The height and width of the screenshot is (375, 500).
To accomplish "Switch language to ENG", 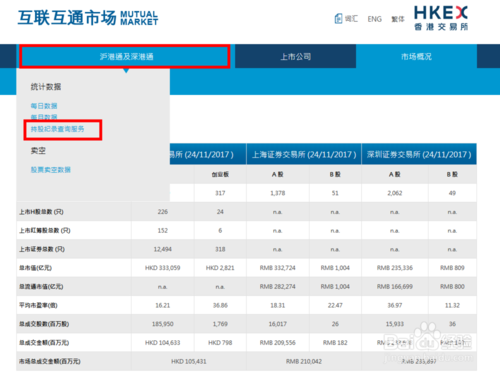I will click(x=375, y=19).
